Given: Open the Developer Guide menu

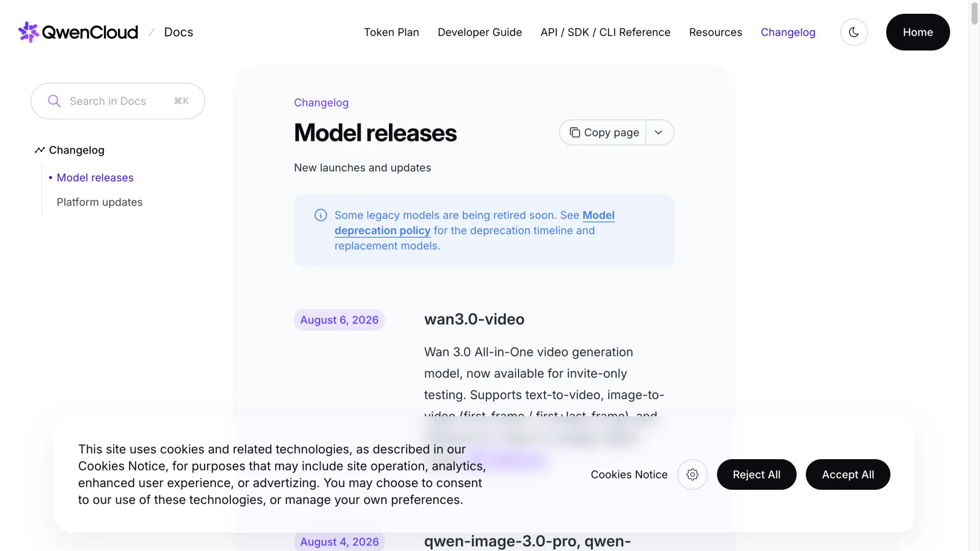Looking at the screenshot, I should (480, 32).
